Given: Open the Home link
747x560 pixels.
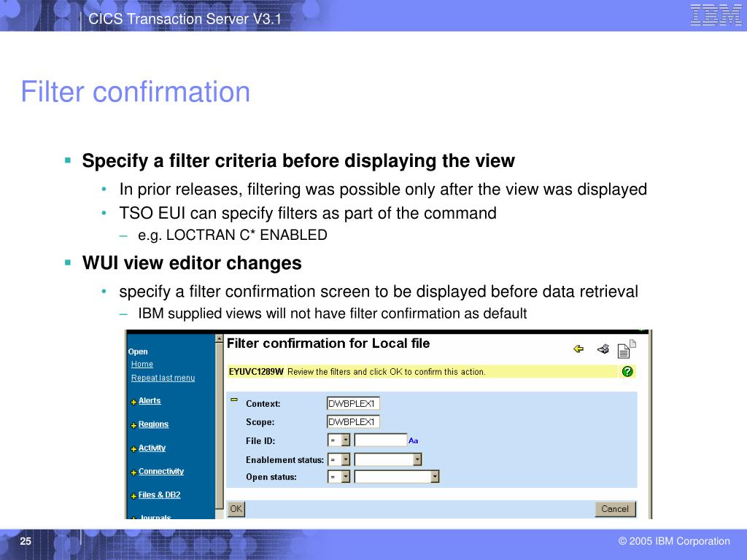Looking at the screenshot, I should coord(142,364).
